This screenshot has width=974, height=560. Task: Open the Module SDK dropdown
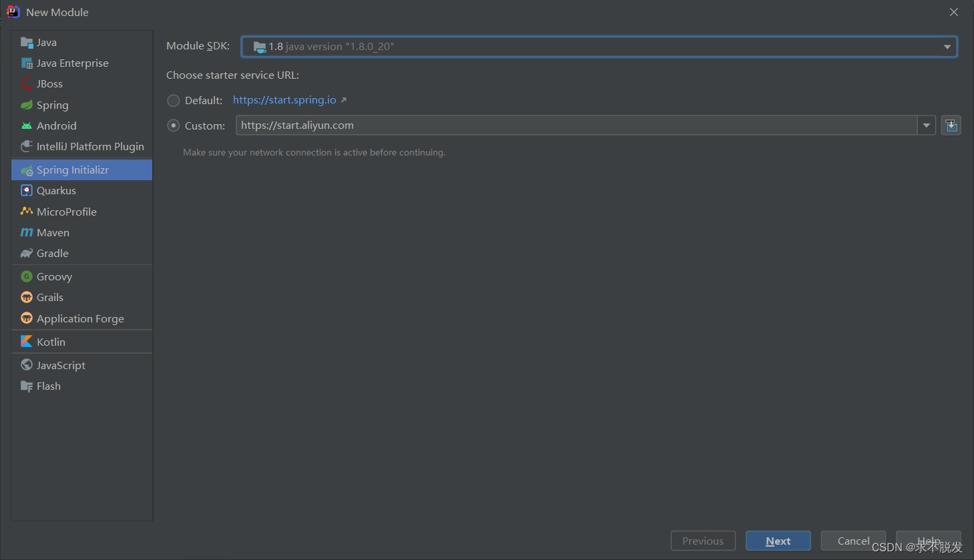pyautogui.click(x=947, y=46)
